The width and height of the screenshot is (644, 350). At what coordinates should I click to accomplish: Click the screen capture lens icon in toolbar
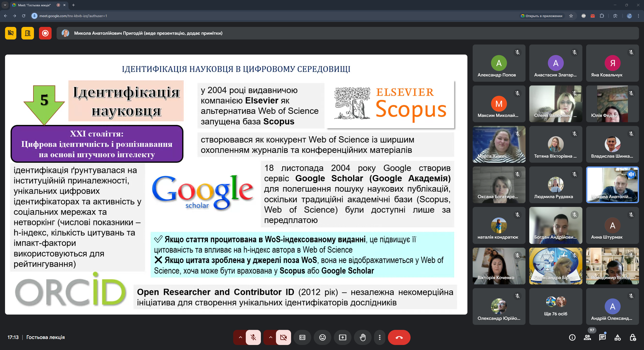pos(615,16)
